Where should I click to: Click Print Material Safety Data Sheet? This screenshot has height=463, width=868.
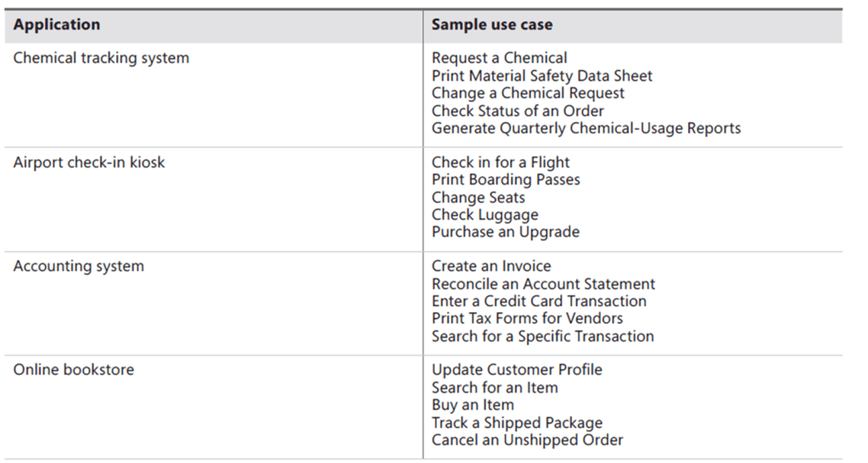541,76
